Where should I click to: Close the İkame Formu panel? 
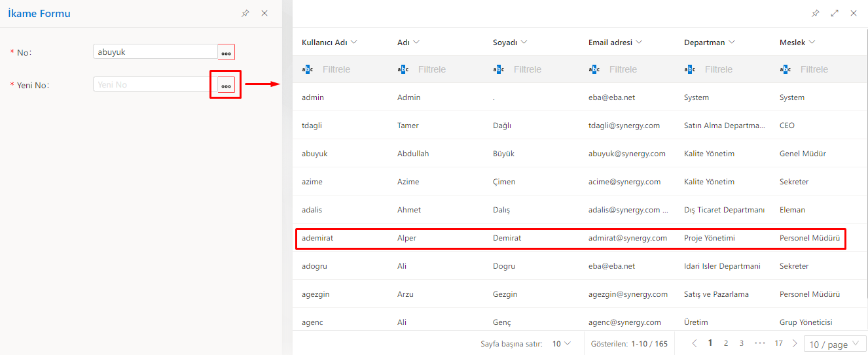pyautogui.click(x=264, y=13)
